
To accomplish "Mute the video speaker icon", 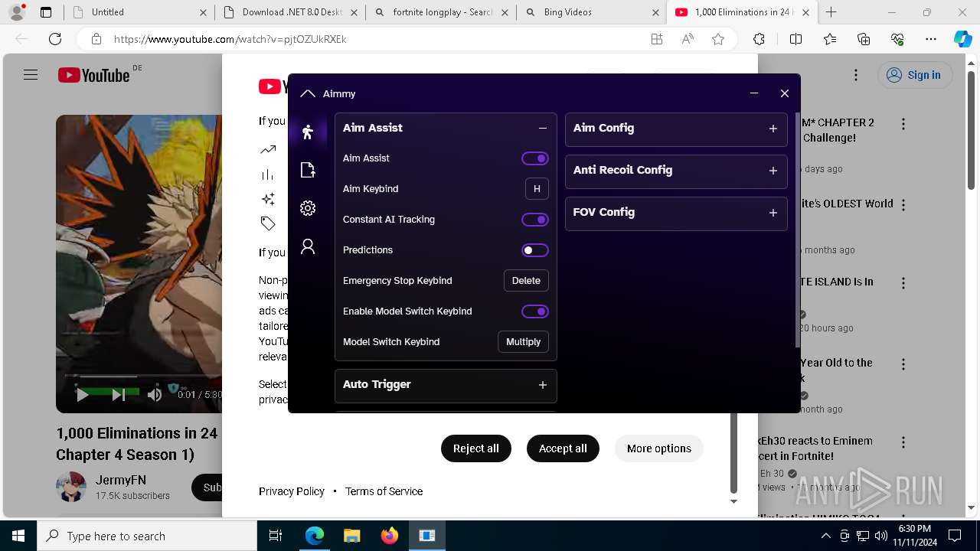I will 155,395.
